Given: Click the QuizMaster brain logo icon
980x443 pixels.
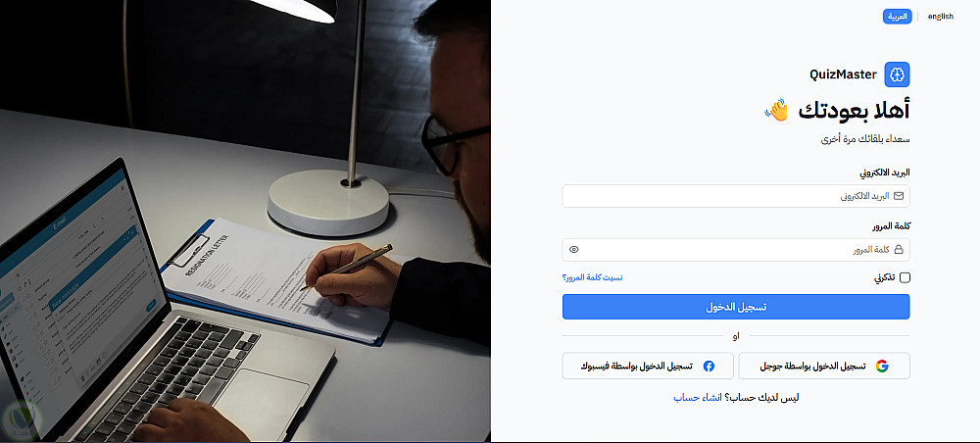Looking at the screenshot, I should (x=897, y=74).
